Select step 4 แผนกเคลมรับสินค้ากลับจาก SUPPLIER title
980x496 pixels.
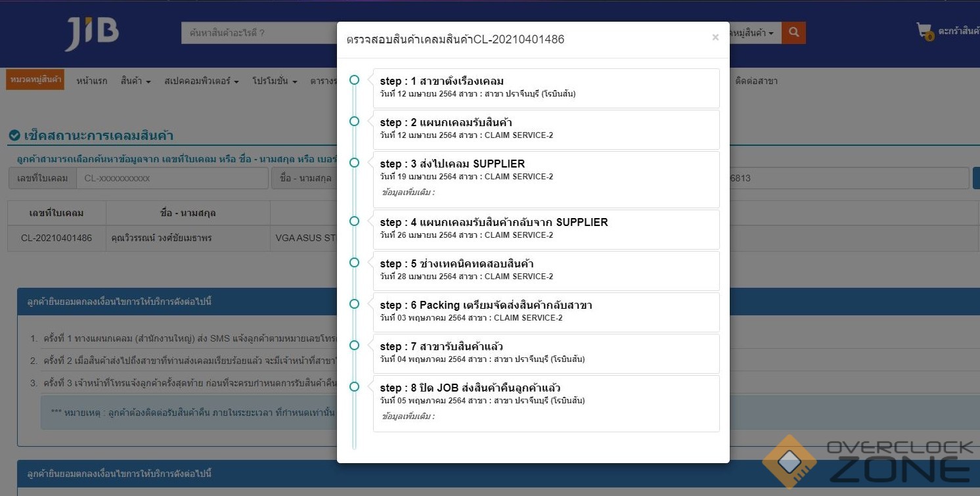(x=494, y=223)
